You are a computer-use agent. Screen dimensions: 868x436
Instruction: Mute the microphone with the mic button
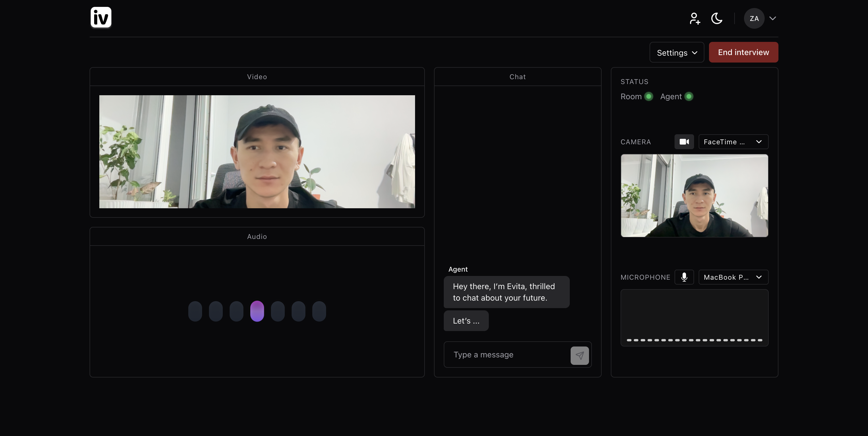coord(684,277)
